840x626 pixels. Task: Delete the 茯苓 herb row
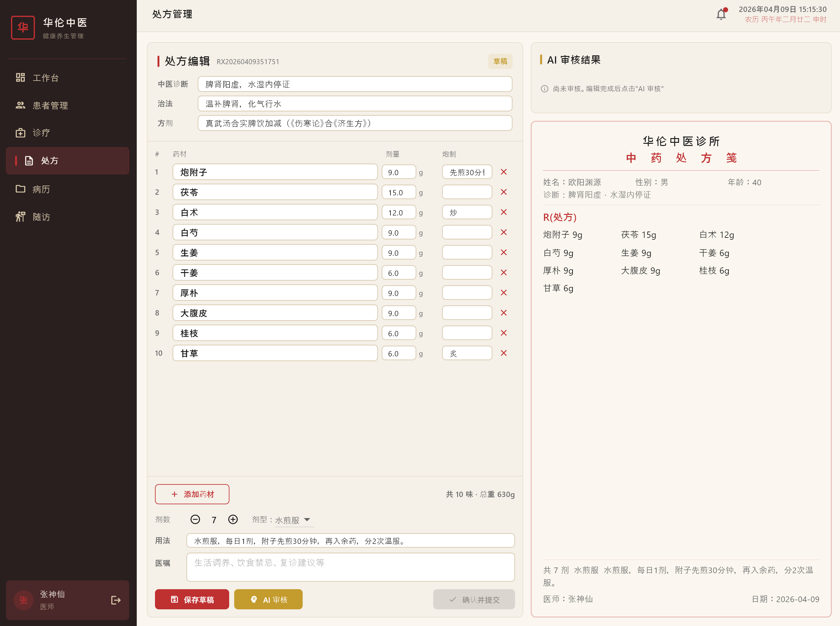(x=503, y=192)
